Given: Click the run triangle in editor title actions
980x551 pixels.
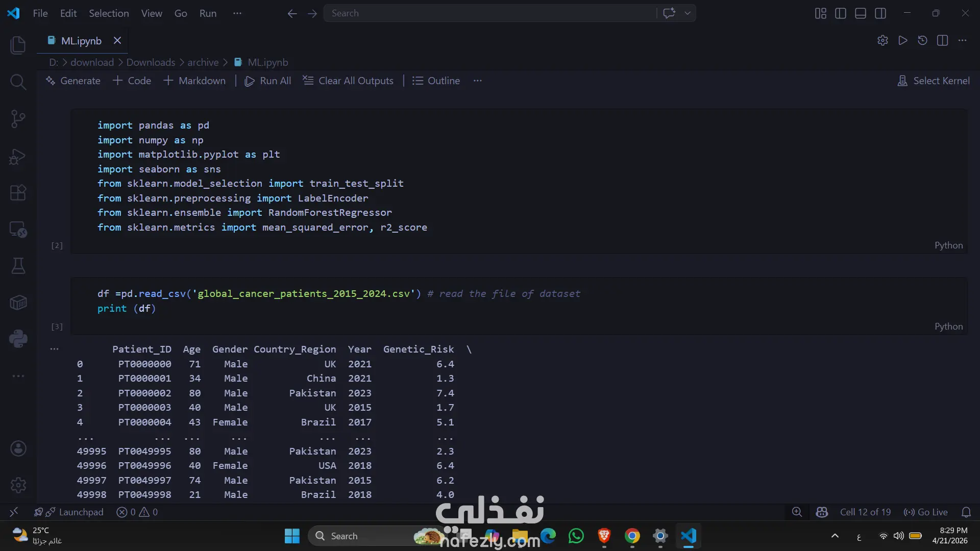Looking at the screenshot, I should 902,40.
